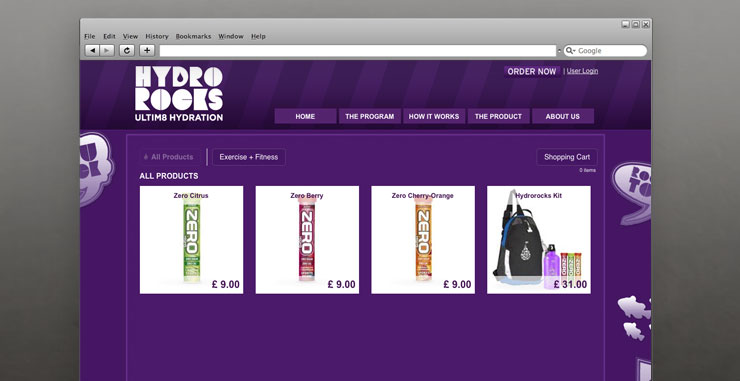Click the File menu
Viewport: 740px width, 381px height.
[90, 36]
